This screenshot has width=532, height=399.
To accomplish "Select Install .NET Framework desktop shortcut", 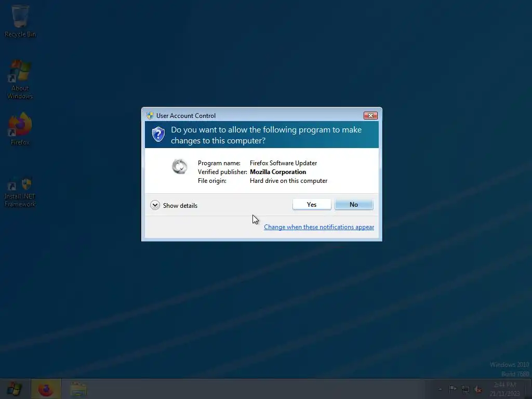I will pos(20,192).
